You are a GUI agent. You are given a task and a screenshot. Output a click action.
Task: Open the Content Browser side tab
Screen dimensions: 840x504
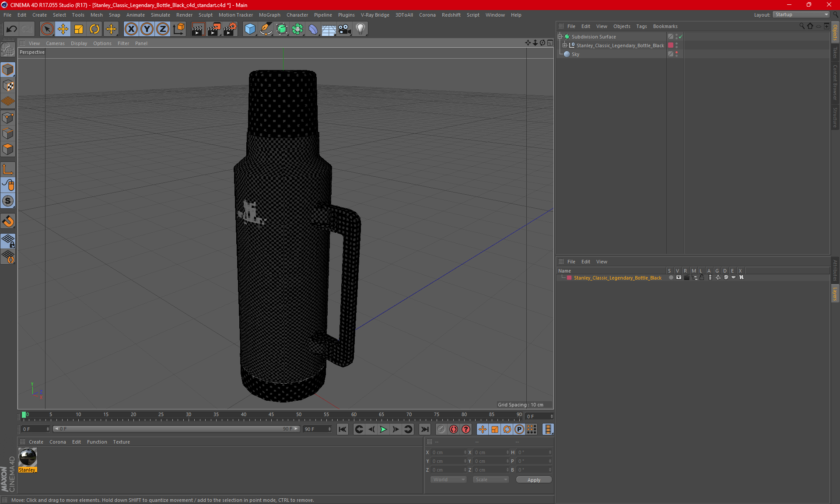835,82
